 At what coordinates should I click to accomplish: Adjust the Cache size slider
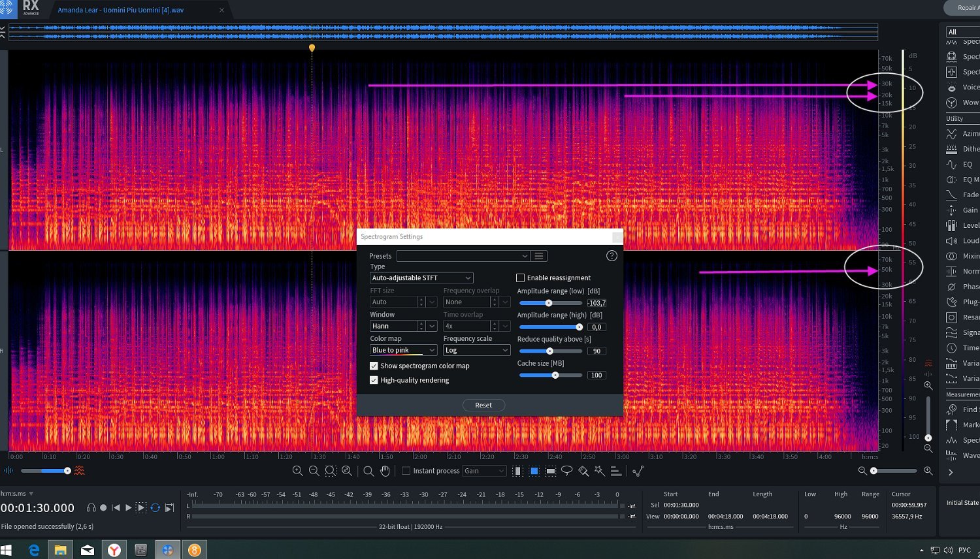555,375
